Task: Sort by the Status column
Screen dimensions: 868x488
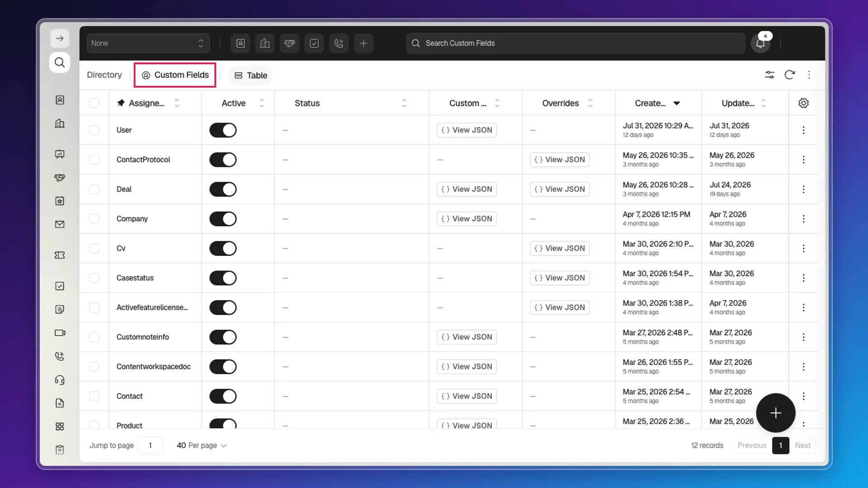Action: pos(404,103)
